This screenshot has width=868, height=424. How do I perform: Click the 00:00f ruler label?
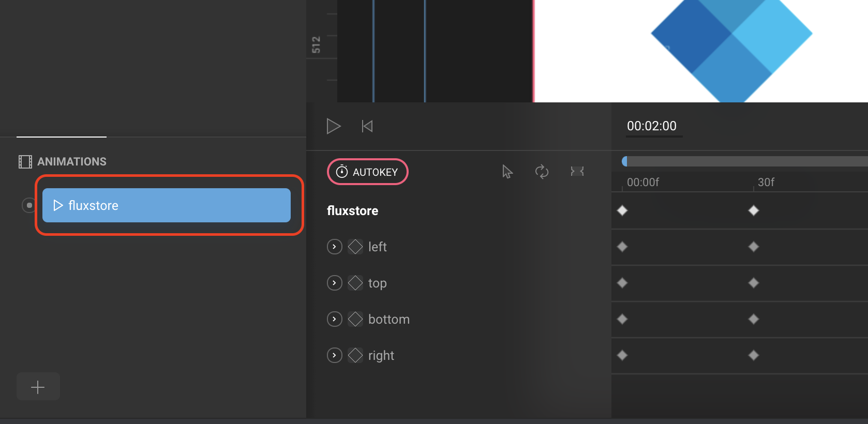[643, 182]
